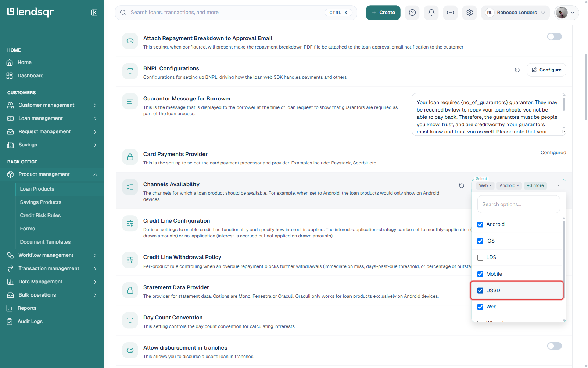This screenshot has height=368, width=588.
Task: Click the Statement Data Provider lock icon
Action: click(x=130, y=290)
